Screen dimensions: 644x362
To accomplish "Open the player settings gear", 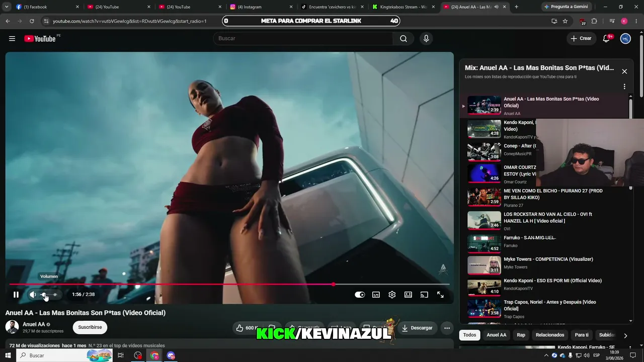I will point(392,295).
